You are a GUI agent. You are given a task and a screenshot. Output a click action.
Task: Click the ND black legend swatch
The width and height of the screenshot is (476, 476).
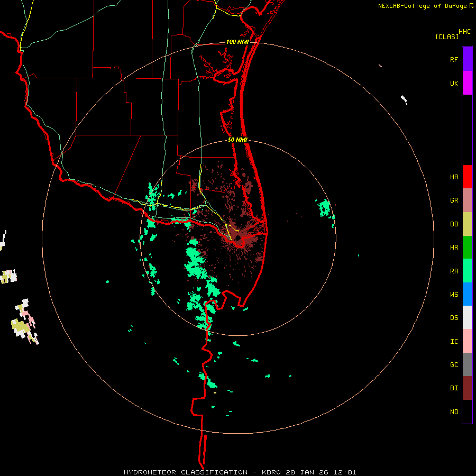[x=467, y=411]
